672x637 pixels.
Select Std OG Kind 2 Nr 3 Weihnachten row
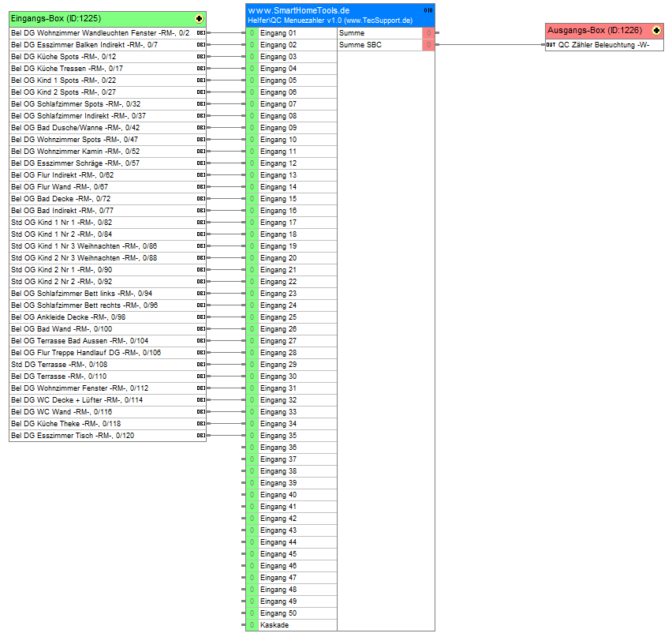107,258
